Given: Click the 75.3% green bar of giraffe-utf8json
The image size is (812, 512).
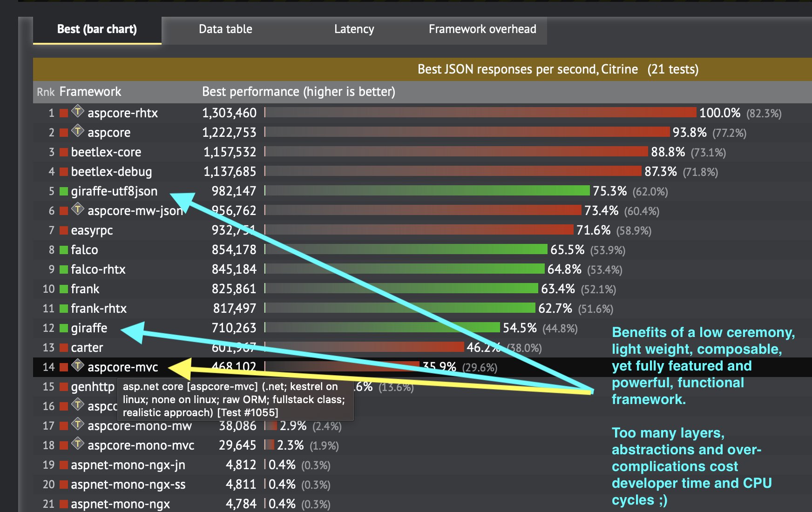Looking at the screenshot, I should click(x=428, y=190).
